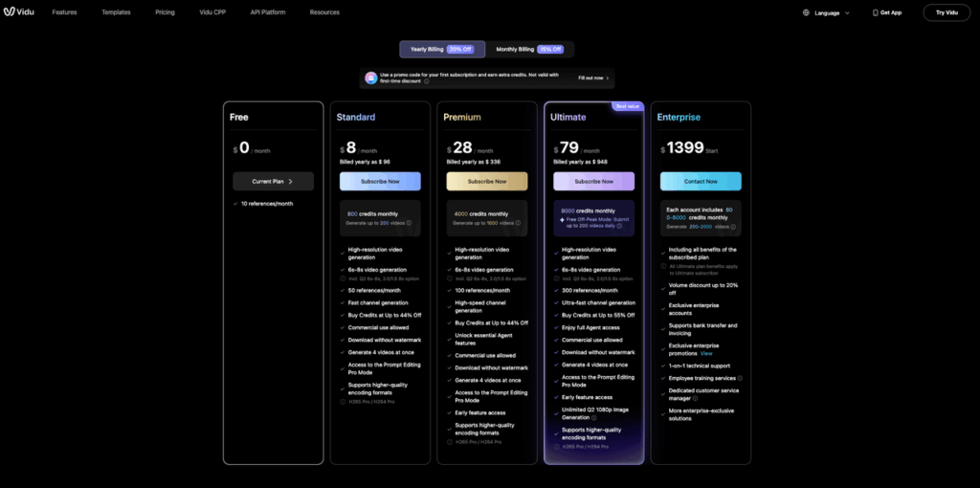Click 'Buy Credits at Up to 55% Off'
This screenshot has height=488, width=980.
(x=598, y=316)
